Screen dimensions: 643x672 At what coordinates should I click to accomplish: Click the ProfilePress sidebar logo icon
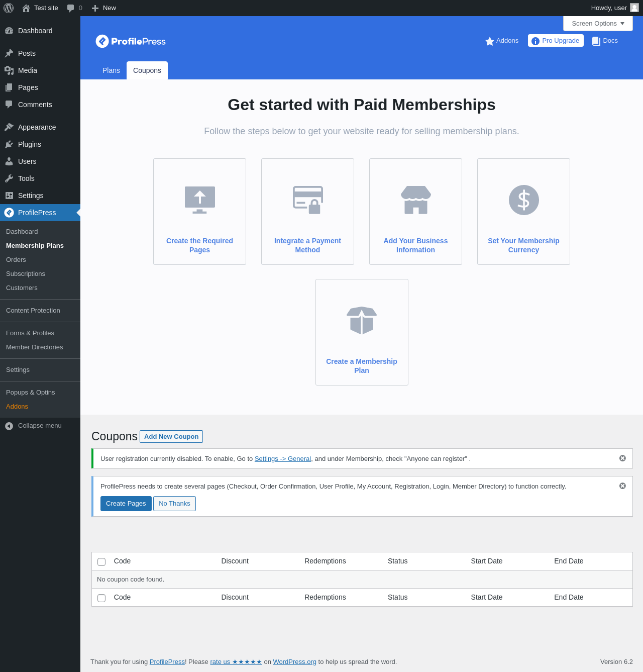pos(9,213)
